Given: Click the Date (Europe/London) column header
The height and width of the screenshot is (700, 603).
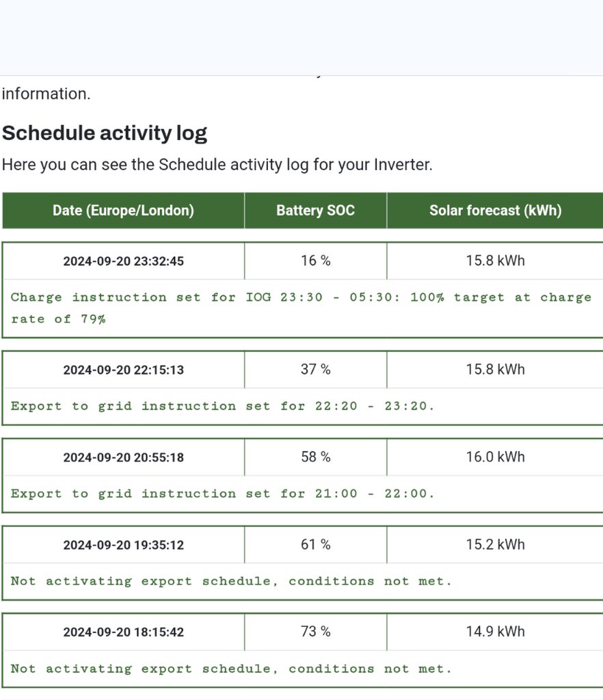Looking at the screenshot, I should [123, 211].
